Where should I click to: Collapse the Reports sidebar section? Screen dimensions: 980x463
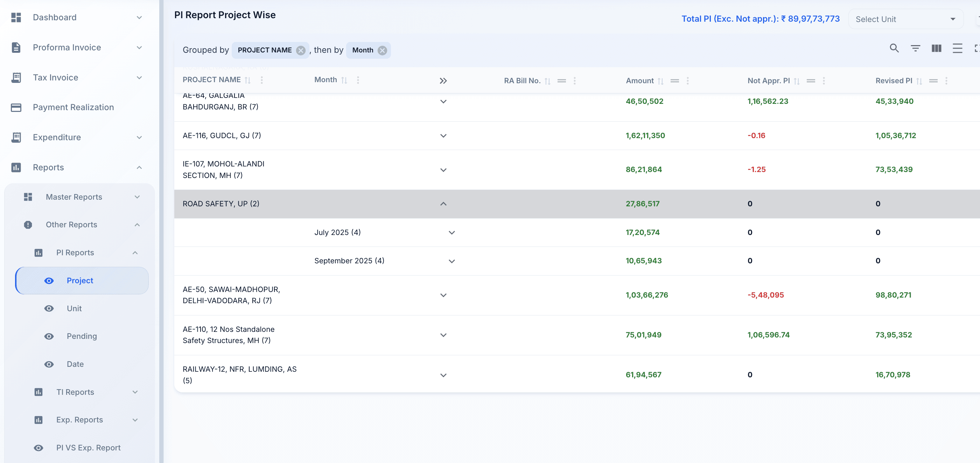pyautogui.click(x=77, y=167)
